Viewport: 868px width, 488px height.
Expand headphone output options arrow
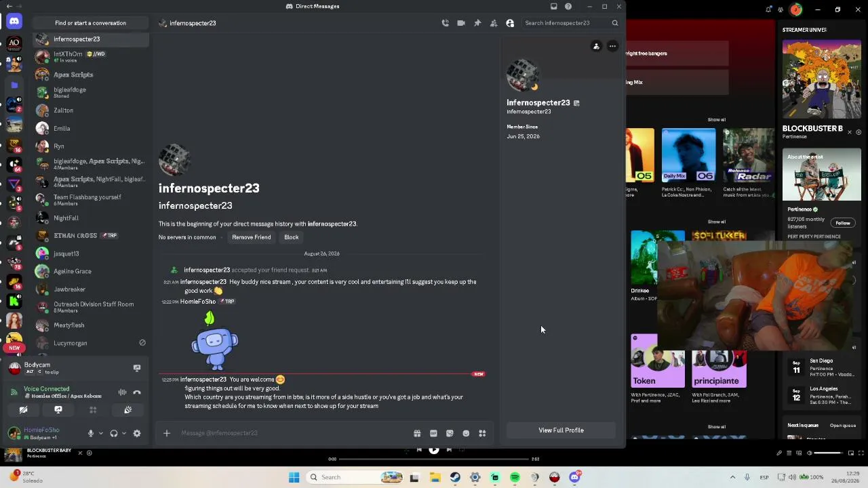coord(124,434)
